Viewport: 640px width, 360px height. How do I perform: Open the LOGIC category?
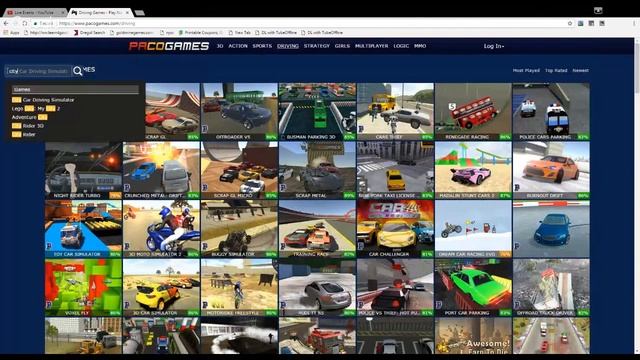pyautogui.click(x=401, y=46)
